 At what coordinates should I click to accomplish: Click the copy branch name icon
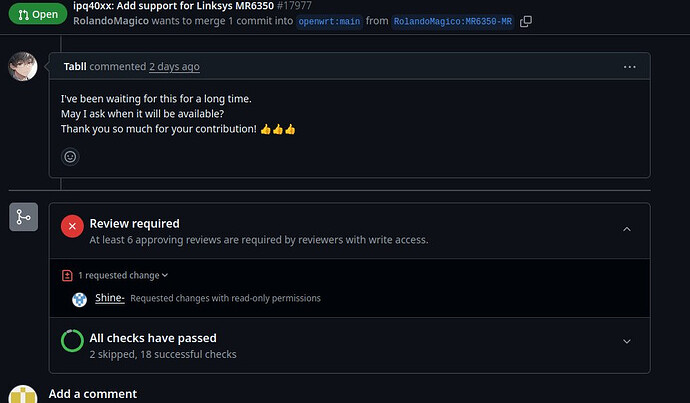(x=526, y=21)
